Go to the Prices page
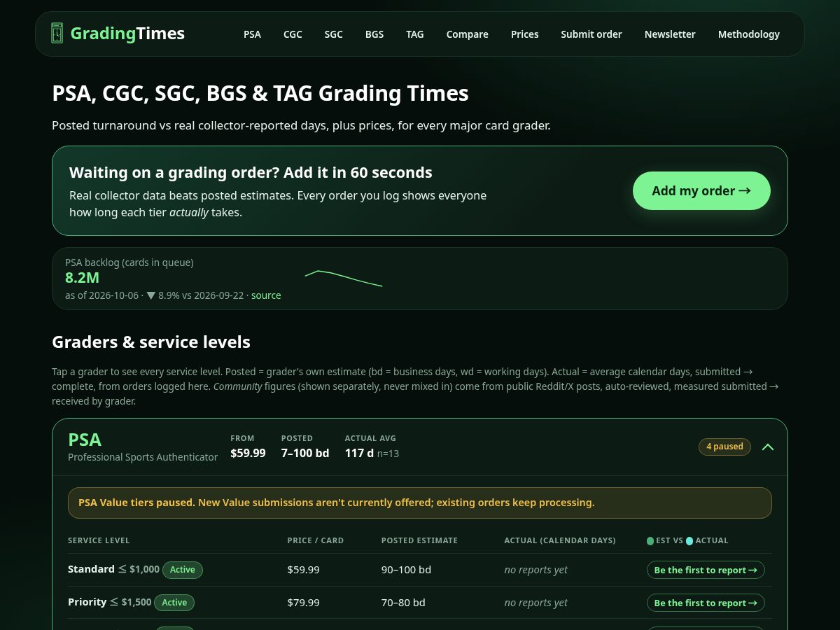Screen dimensions: 840x630 525,34
